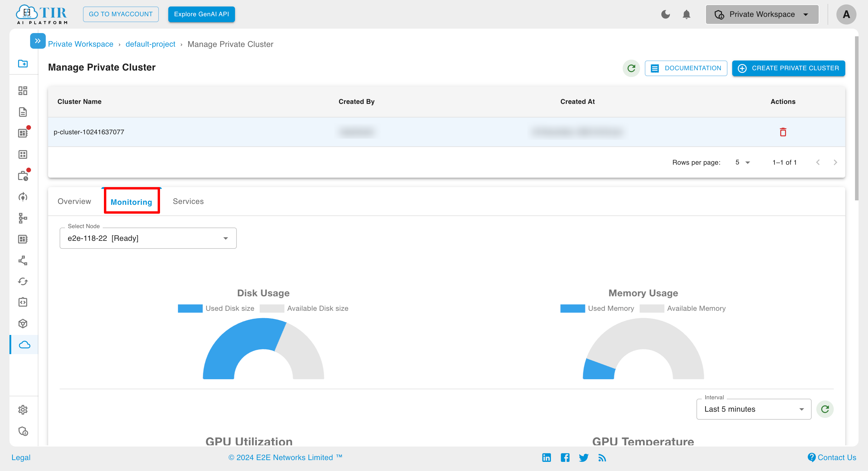The image size is (868, 471).
Task: Go to next page of clusters table
Action: tap(835, 162)
